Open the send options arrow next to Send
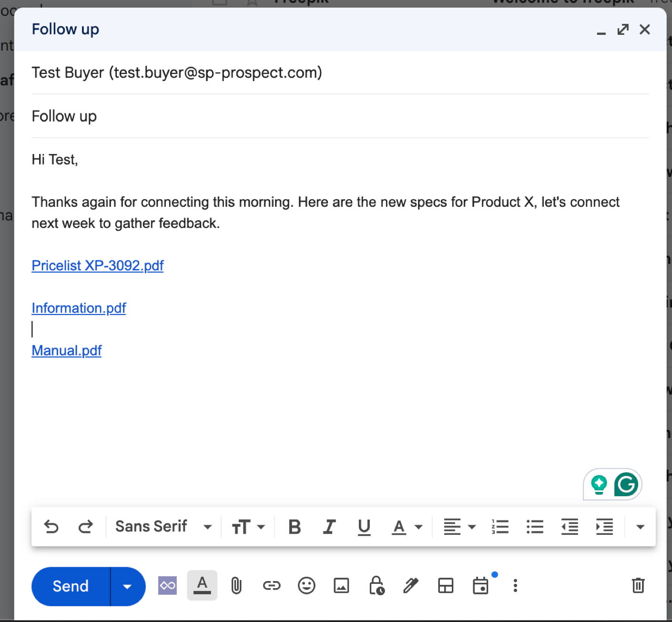 pyautogui.click(x=127, y=586)
